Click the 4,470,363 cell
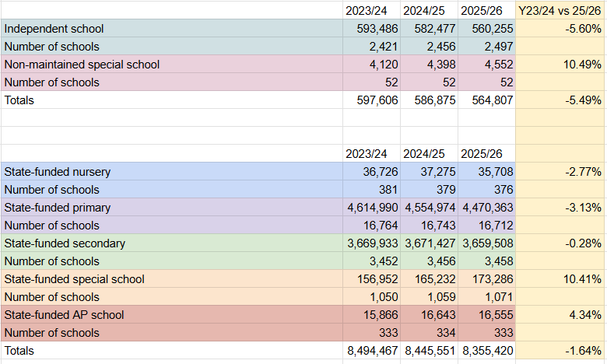This screenshot has height=364, width=607. (486, 208)
